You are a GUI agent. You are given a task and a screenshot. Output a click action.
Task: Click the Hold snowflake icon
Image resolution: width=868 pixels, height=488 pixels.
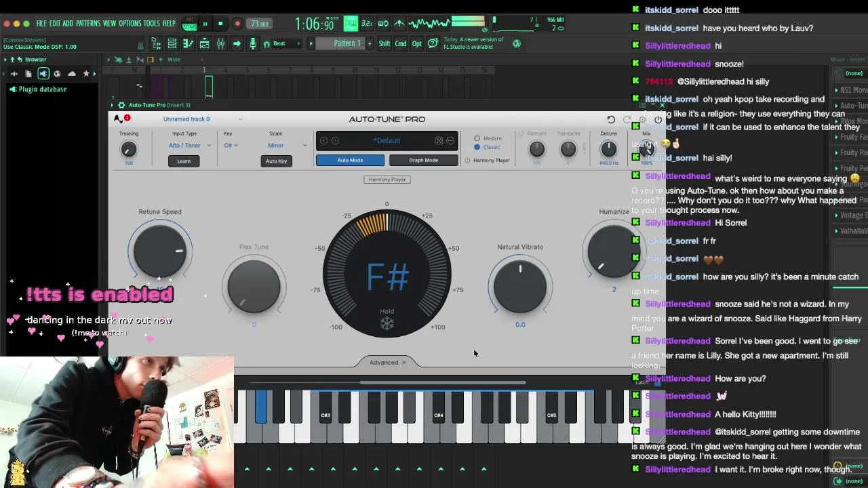[x=387, y=323]
